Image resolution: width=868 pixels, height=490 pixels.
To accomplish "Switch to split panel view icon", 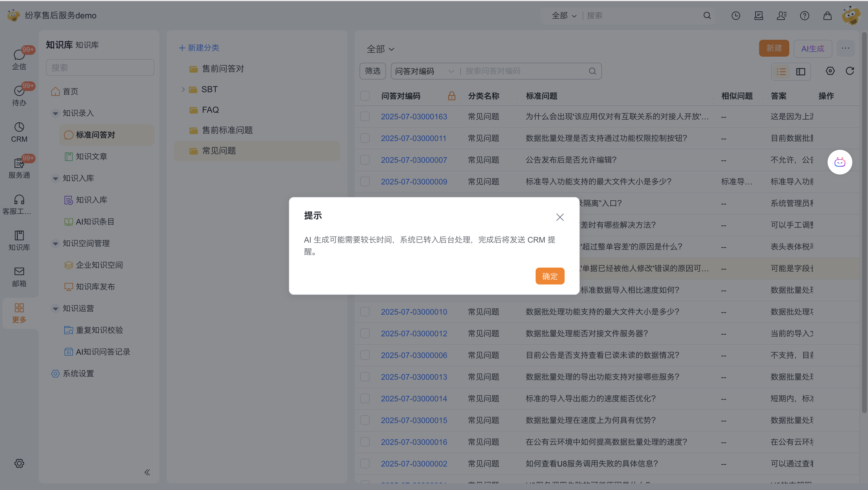I will (x=801, y=72).
